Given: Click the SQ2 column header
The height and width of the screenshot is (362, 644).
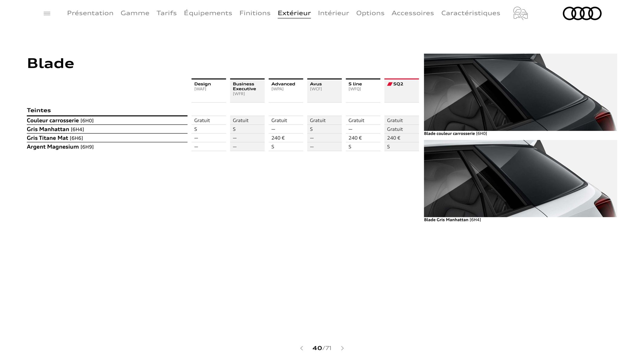Looking at the screenshot, I should [x=402, y=90].
